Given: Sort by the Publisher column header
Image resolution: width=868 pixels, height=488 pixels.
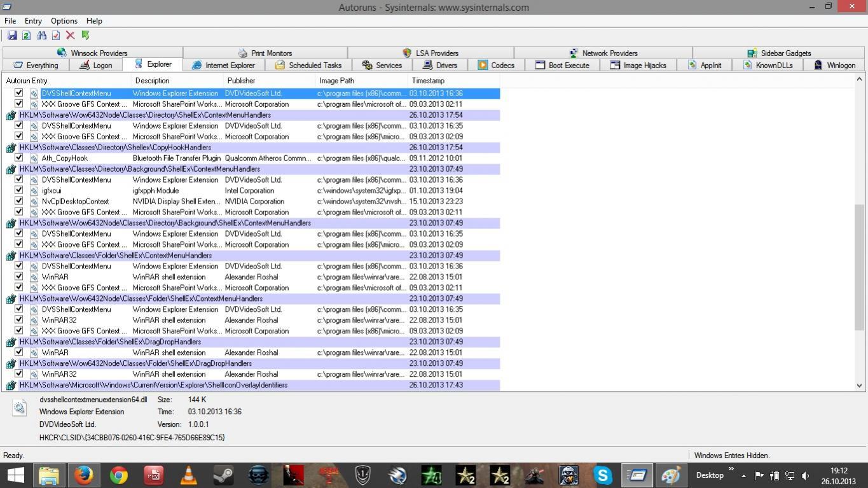Looking at the screenshot, I should [269, 81].
